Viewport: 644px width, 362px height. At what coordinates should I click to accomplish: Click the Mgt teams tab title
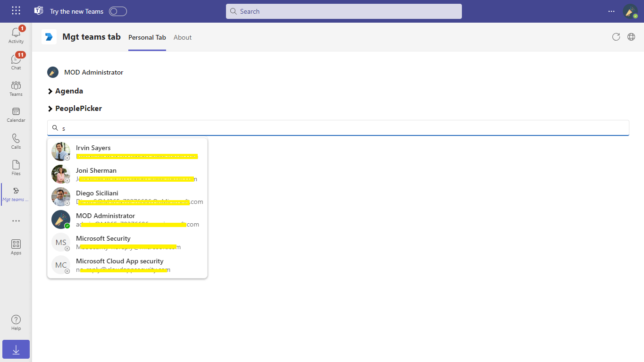[92, 37]
